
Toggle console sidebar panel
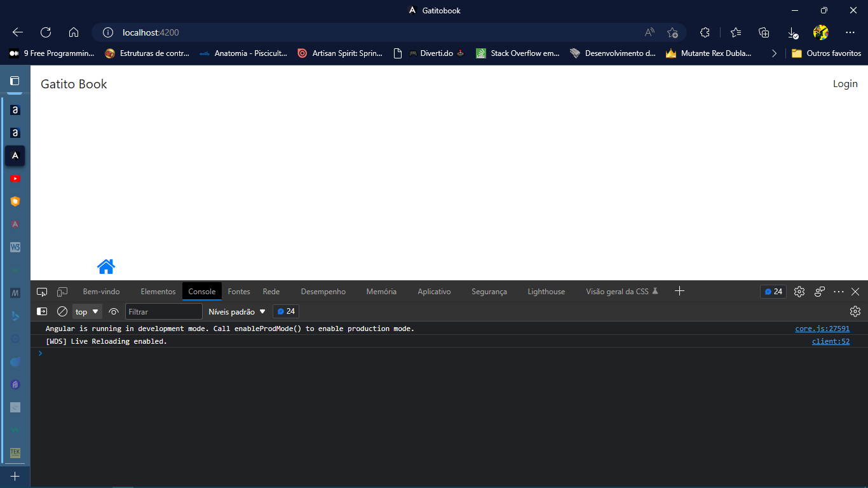point(42,311)
